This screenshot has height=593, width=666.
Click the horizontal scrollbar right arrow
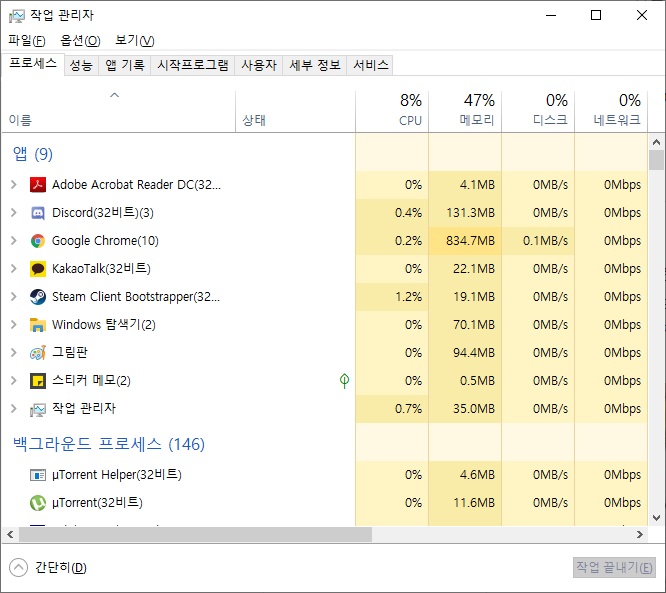640,535
